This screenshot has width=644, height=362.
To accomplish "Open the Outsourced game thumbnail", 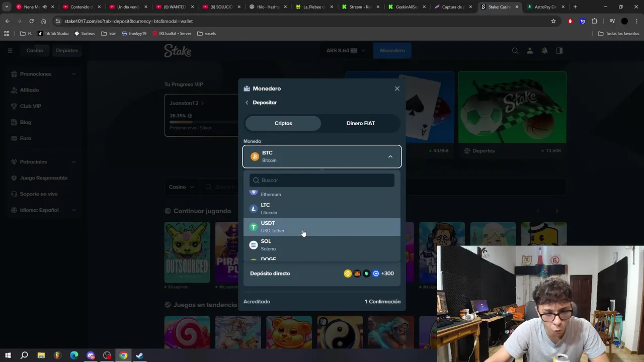I will (187, 252).
